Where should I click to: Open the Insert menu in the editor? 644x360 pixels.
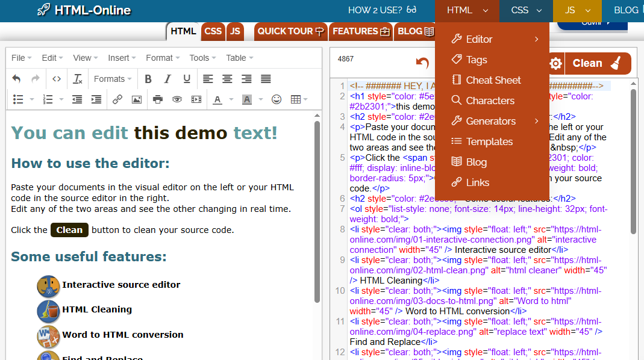pos(122,58)
